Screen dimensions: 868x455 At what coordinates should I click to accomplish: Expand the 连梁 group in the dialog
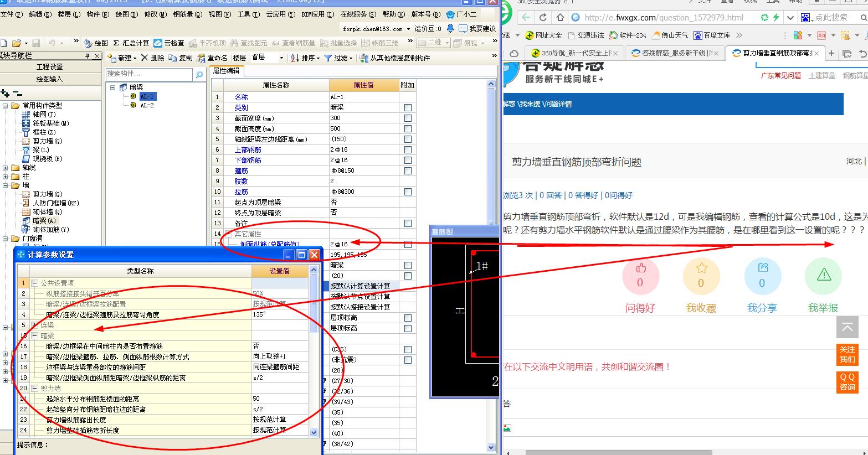click(x=34, y=325)
